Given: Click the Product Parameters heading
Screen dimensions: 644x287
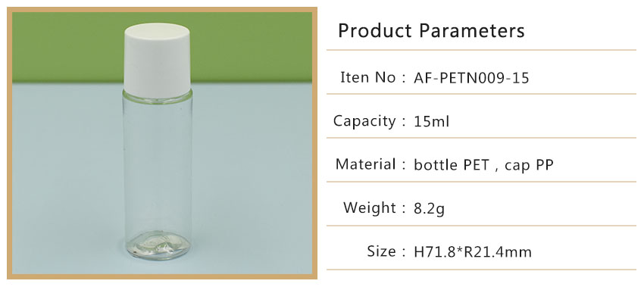Looking at the screenshot, I should [x=431, y=31].
